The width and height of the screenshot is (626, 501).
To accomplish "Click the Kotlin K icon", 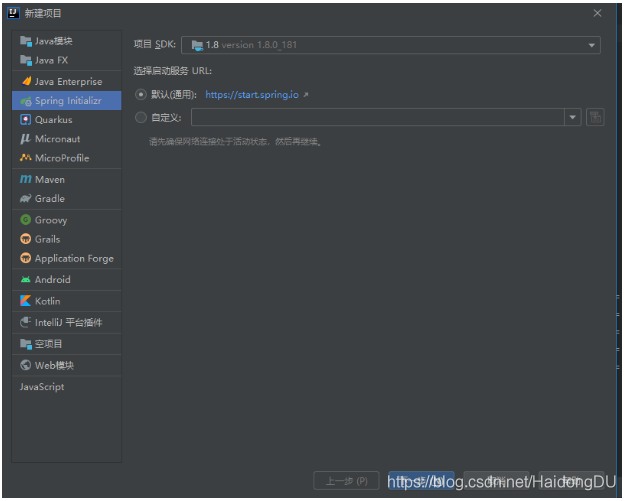I will (26, 301).
